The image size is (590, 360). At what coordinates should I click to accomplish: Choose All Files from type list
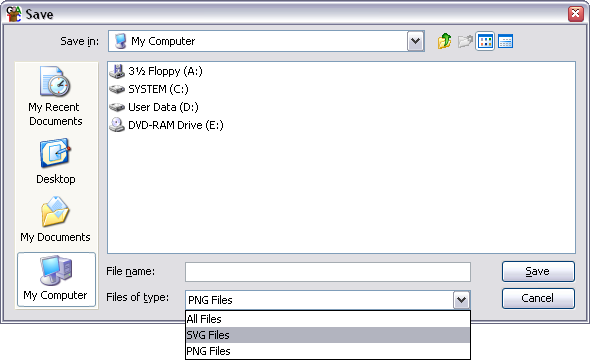pyautogui.click(x=328, y=319)
